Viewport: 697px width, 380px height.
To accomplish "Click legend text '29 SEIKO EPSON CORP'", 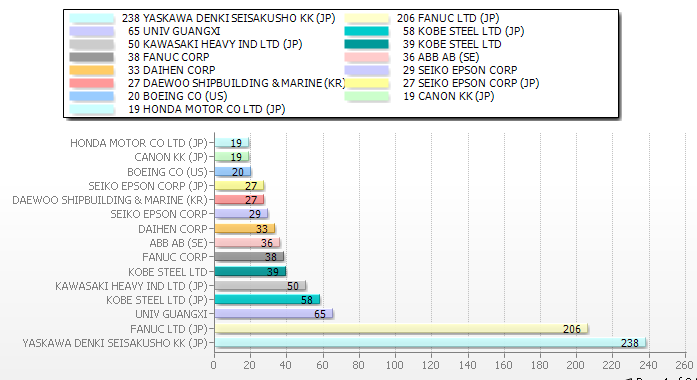I will point(460,70).
